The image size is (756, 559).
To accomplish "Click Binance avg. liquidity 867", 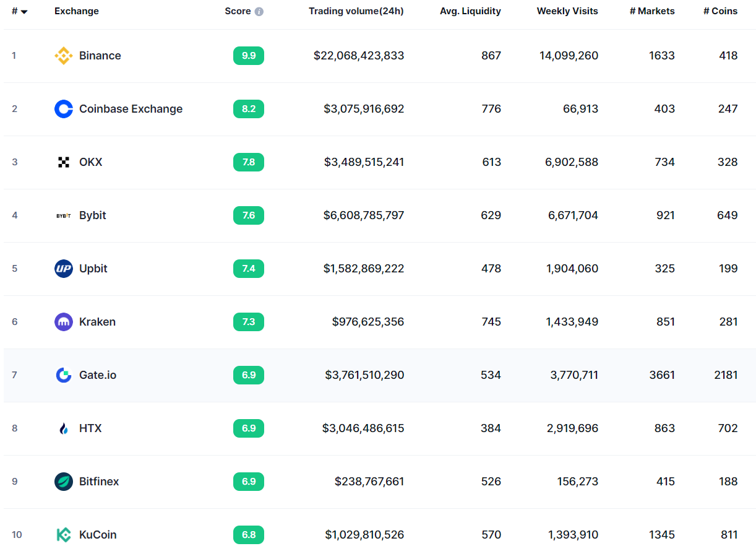I will click(x=491, y=56).
